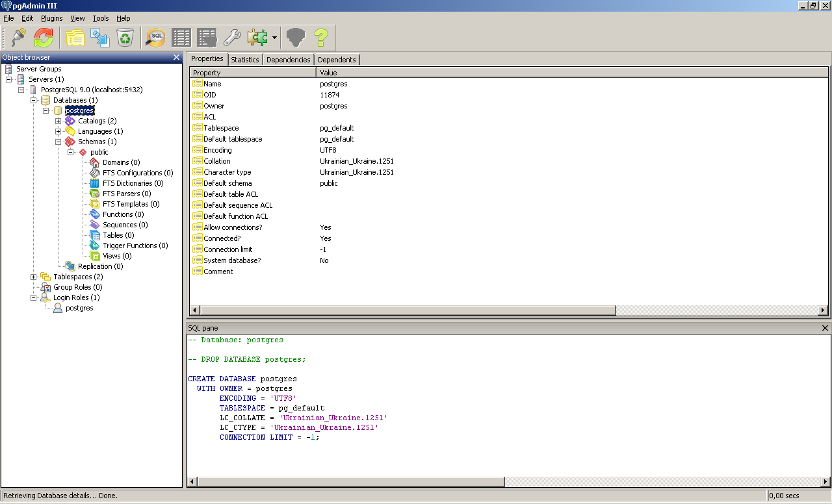Collapse the PostgreSQL 9.0 server node
This screenshot has height=504, width=832.
click(21, 90)
